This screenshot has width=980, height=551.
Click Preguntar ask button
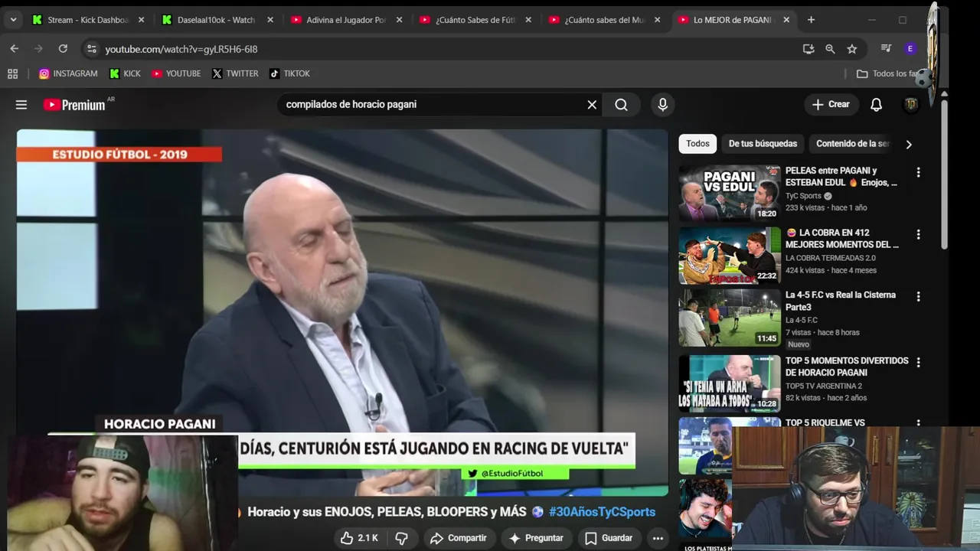(x=536, y=538)
